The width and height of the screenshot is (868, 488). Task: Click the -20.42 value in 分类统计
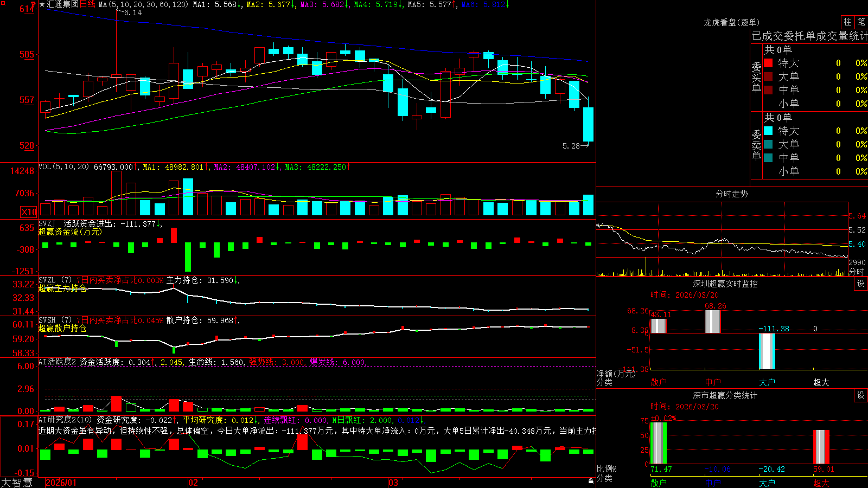coord(771,469)
